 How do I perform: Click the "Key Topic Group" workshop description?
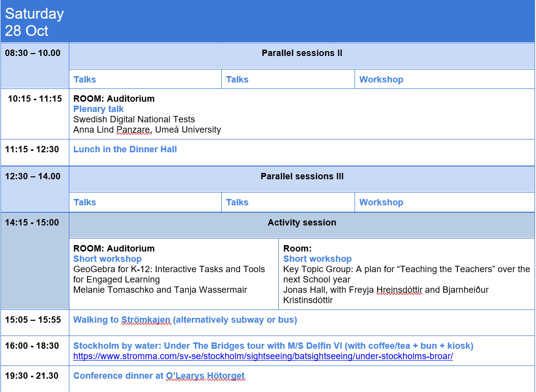(x=406, y=274)
